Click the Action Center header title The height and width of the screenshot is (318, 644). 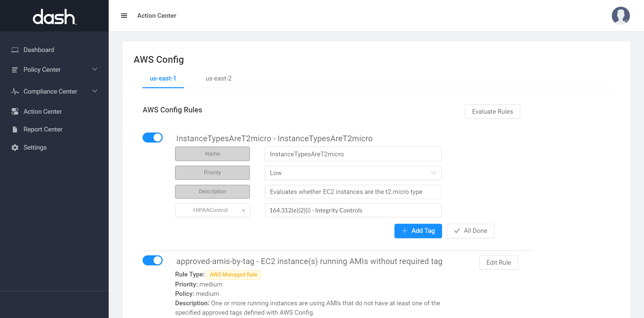(x=157, y=16)
